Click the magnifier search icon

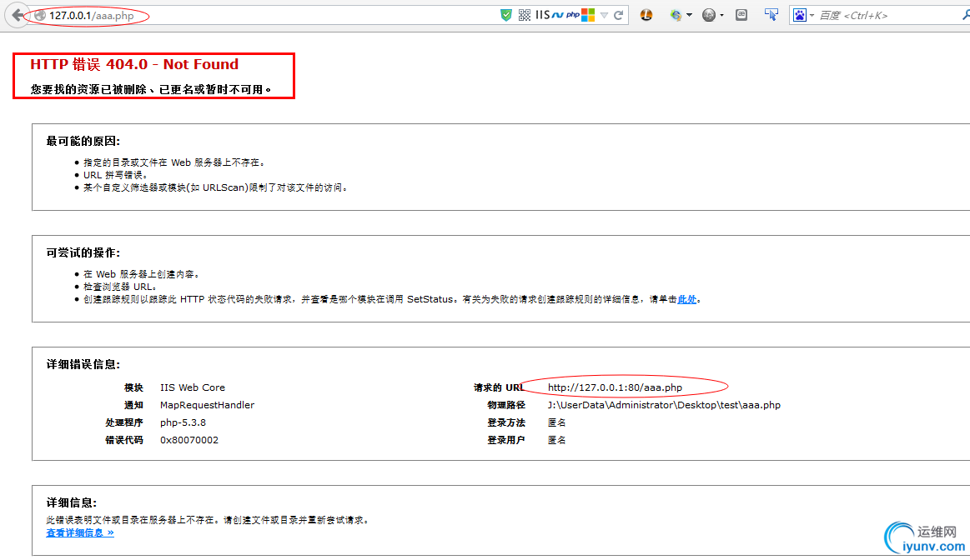[x=967, y=15]
